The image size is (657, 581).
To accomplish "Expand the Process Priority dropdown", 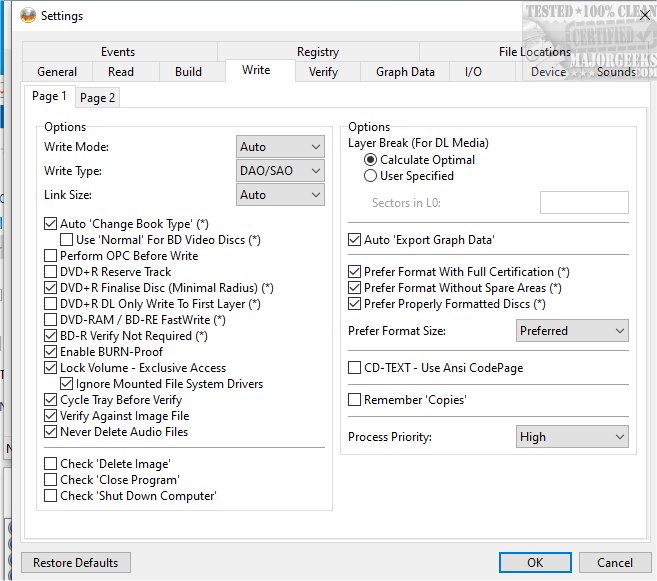I will (572, 437).
